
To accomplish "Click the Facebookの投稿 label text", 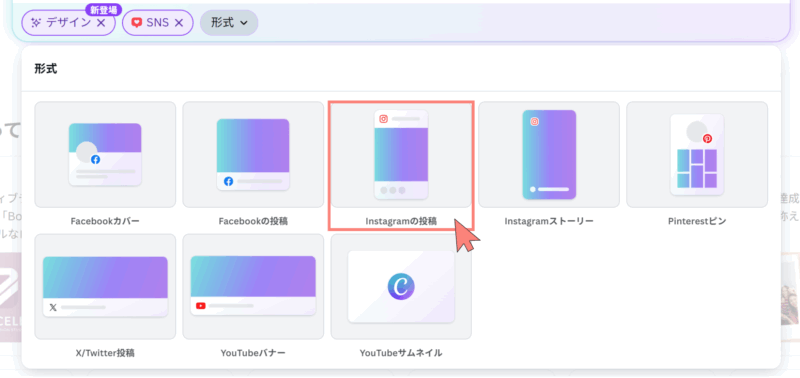I will [253, 221].
